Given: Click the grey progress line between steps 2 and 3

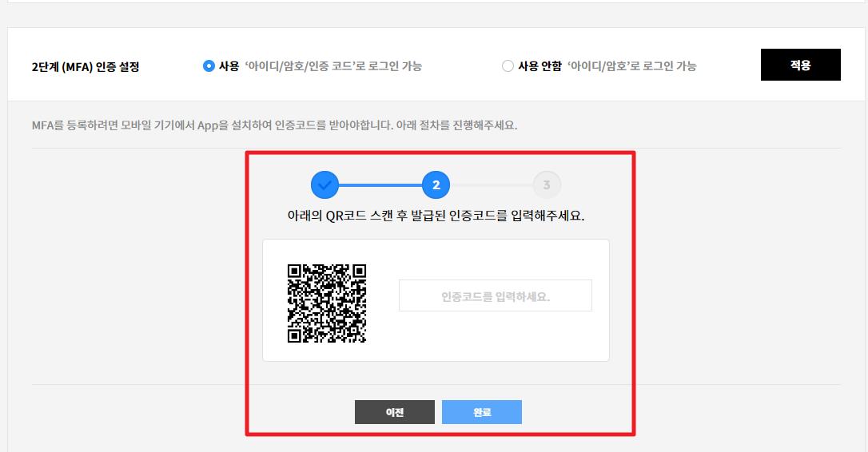Looking at the screenshot, I should [492, 185].
